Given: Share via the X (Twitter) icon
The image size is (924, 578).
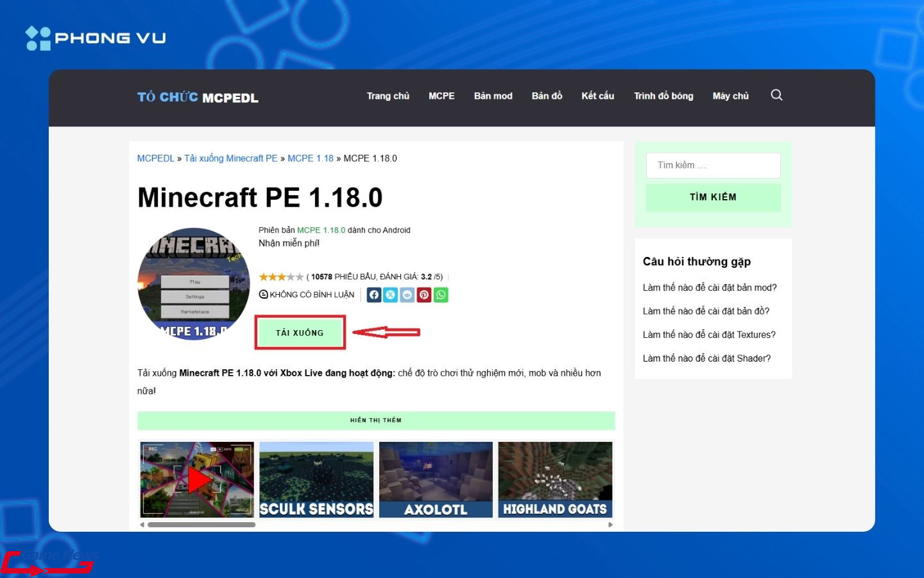Looking at the screenshot, I should click(x=391, y=295).
